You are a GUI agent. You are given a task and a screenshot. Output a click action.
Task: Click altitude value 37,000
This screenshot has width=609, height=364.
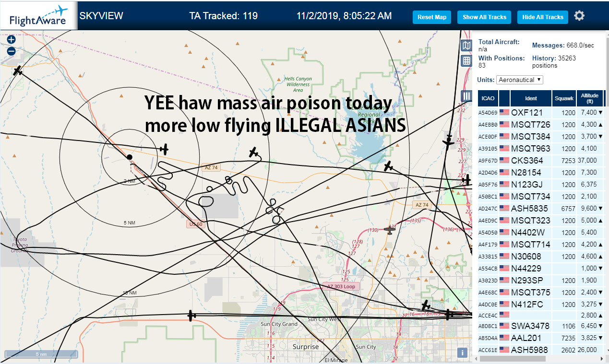click(587, 161)
